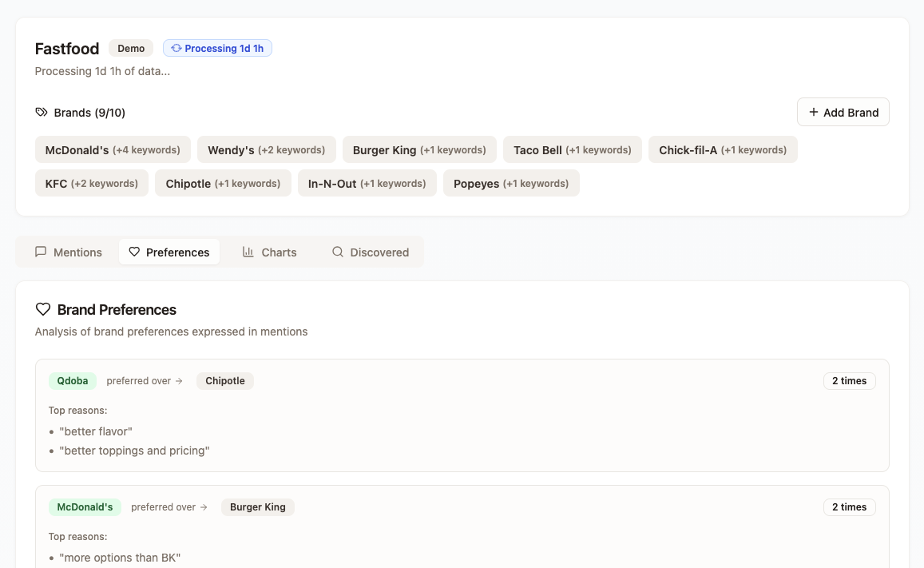
Task: Click the heart icon beside Brand Preferences heading
Action: coord(43,309)
